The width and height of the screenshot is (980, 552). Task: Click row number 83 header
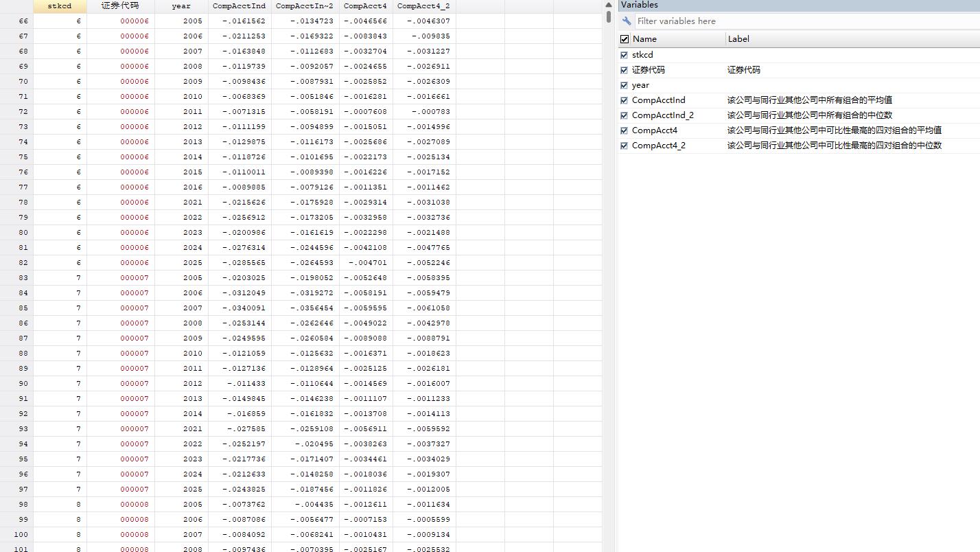tap(16, 278)
